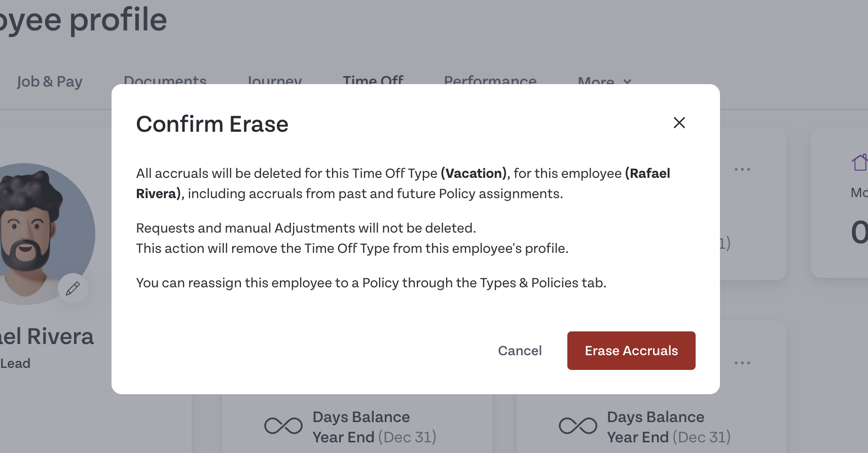Select the Time Off tab
868x453 pixels.
[x=373, y=81]
